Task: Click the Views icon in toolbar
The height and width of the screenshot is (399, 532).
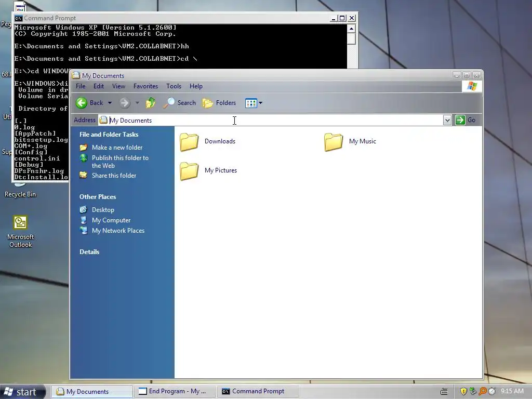Action: tap(251, 103)
